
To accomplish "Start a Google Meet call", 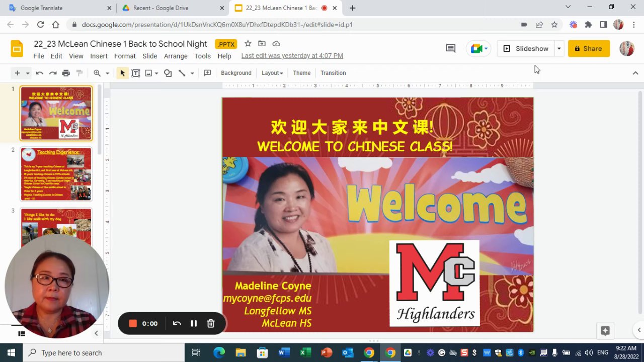I will (x=479, y=48).
